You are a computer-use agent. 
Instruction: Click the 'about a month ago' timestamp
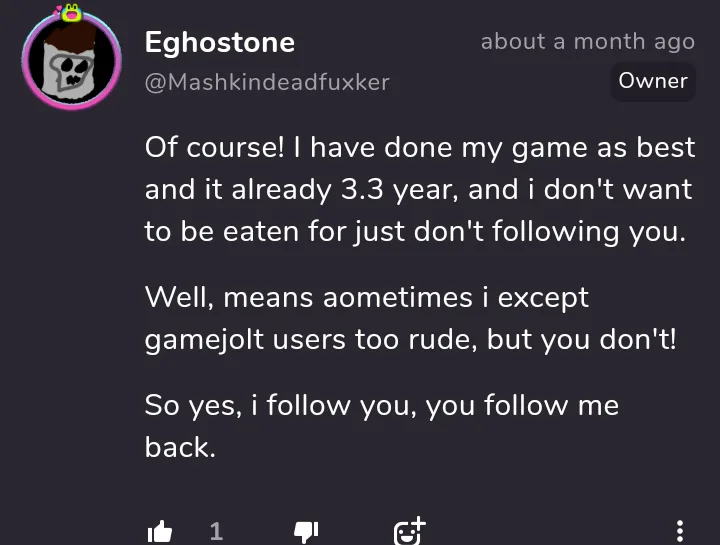pyautogui.click(x=587, y=42)
